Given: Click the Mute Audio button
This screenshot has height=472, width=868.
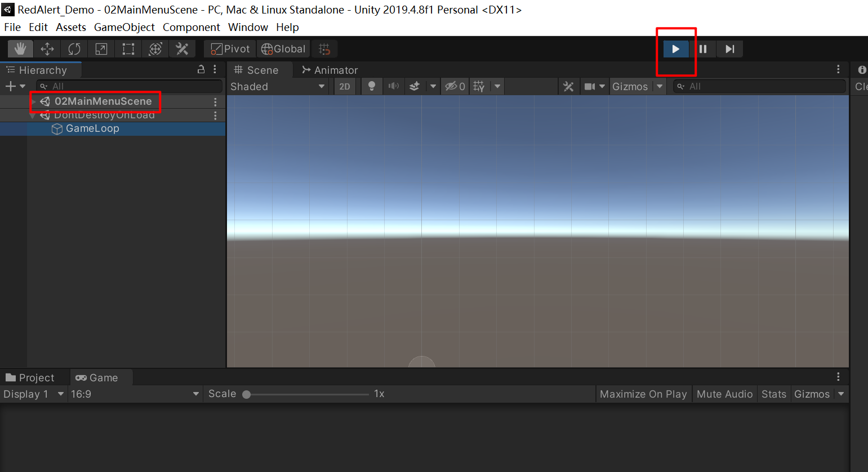Looking at the screenshot, I should pyautogui.click(x=724, y=394).
